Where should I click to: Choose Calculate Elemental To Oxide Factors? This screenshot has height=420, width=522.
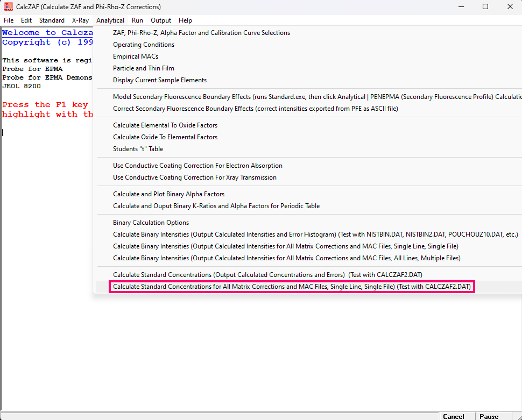165,125
